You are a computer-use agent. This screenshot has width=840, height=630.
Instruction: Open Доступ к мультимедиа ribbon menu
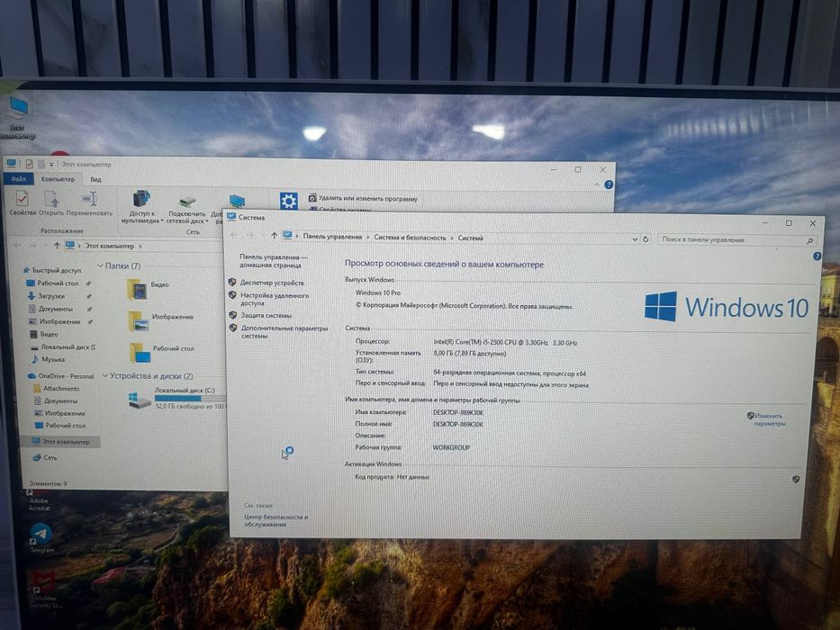140,207
